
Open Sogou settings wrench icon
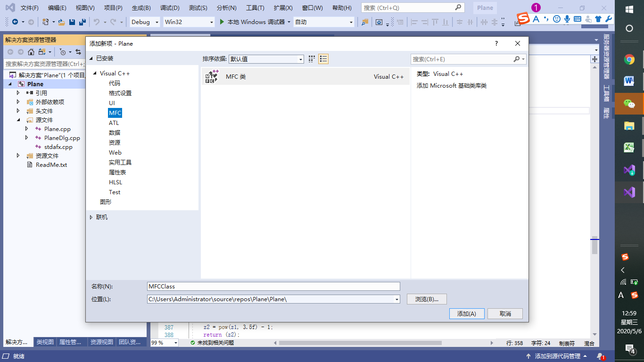[x=608, y=19]
